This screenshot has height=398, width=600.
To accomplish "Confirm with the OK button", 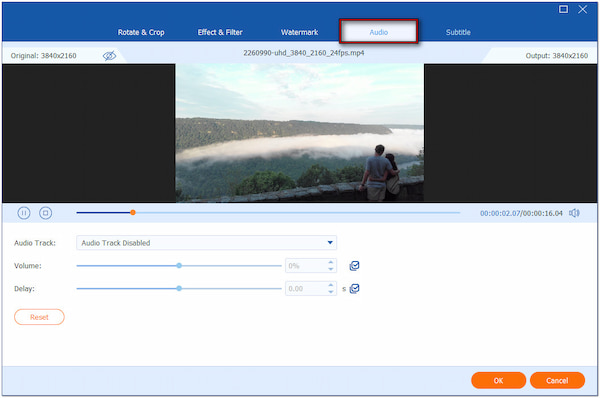I will coord(498,380).
